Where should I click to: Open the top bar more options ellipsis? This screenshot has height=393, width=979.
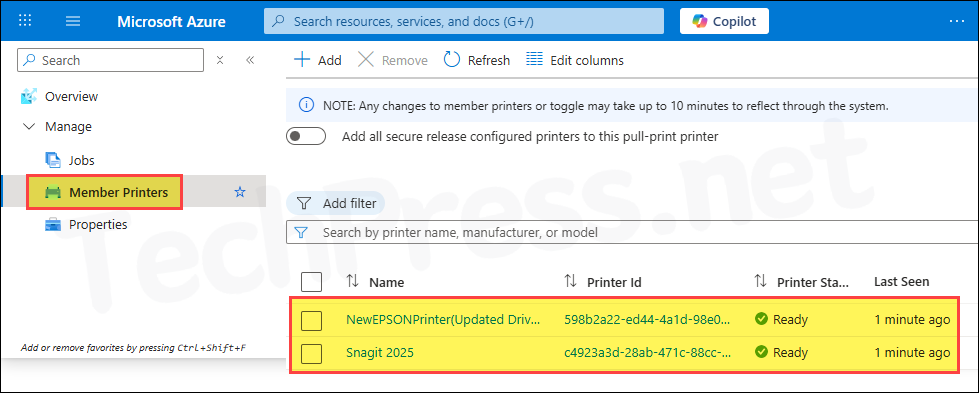click(957, 21)
